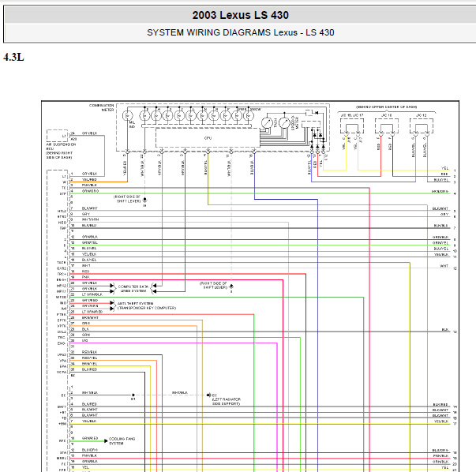Select the J/C 16 junction connector box

[387, 126]
